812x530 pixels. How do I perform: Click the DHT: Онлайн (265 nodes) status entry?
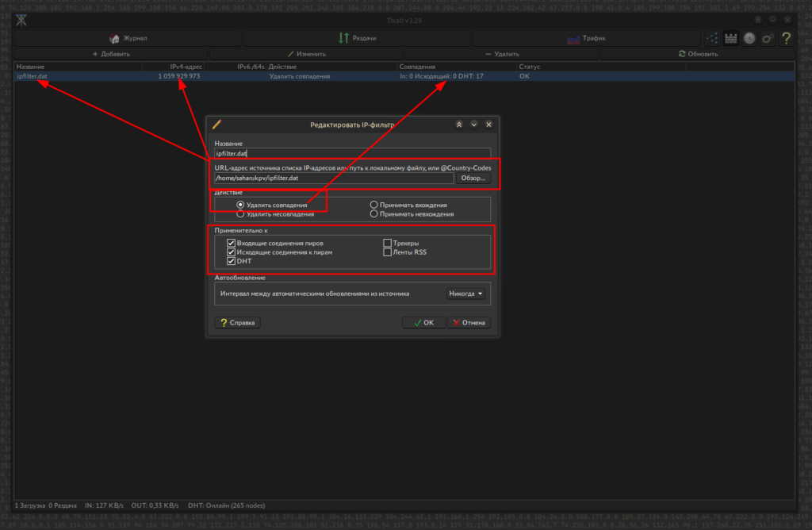(x=227, y=505)
